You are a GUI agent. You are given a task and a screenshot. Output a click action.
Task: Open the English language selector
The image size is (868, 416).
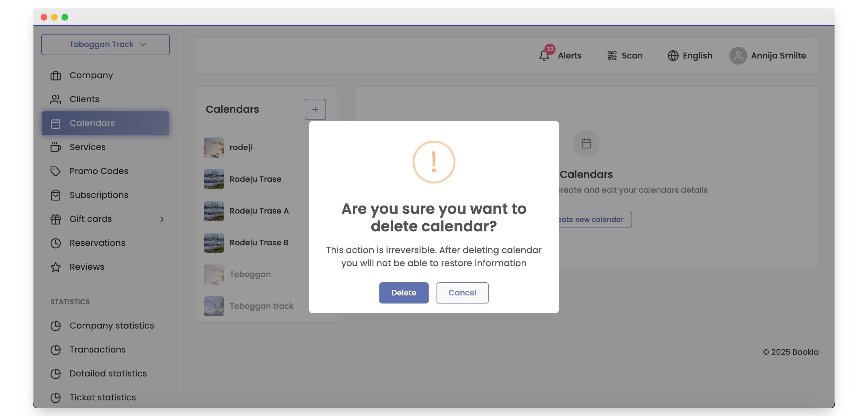coord(697,56)
